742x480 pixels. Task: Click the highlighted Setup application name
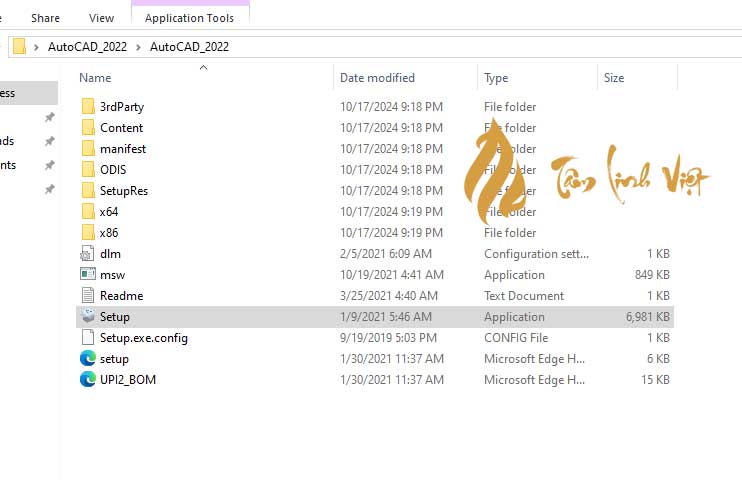click(115, 317)
